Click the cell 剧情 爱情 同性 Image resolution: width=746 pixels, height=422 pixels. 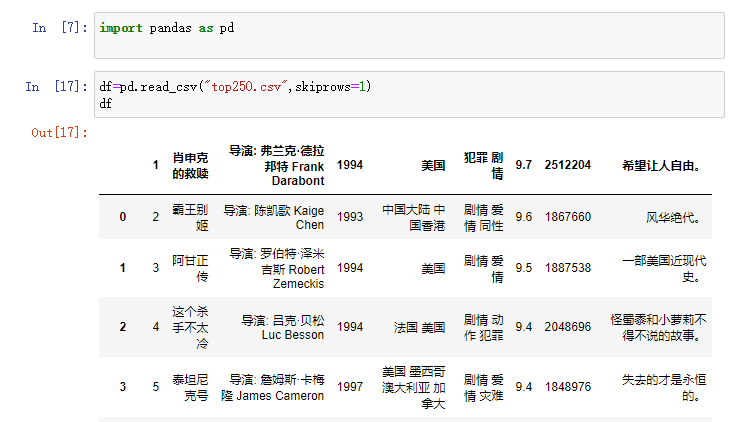click(483, 217)
